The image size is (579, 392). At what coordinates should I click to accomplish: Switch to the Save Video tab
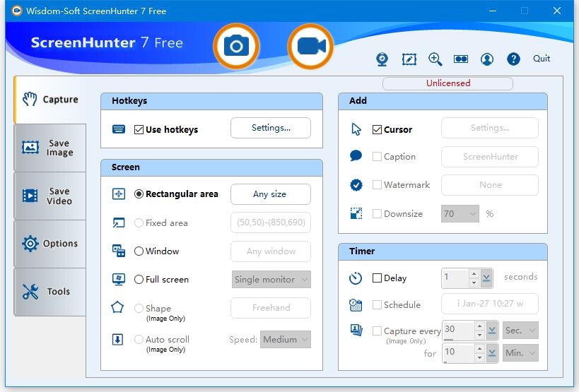coord(50,196)
